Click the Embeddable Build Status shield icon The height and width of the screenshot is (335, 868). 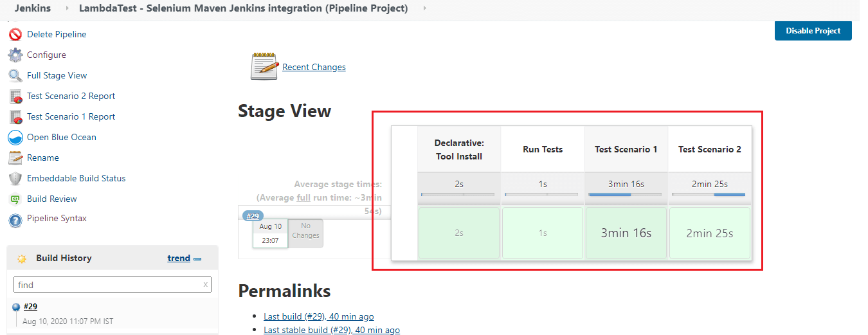click(15, 179)
